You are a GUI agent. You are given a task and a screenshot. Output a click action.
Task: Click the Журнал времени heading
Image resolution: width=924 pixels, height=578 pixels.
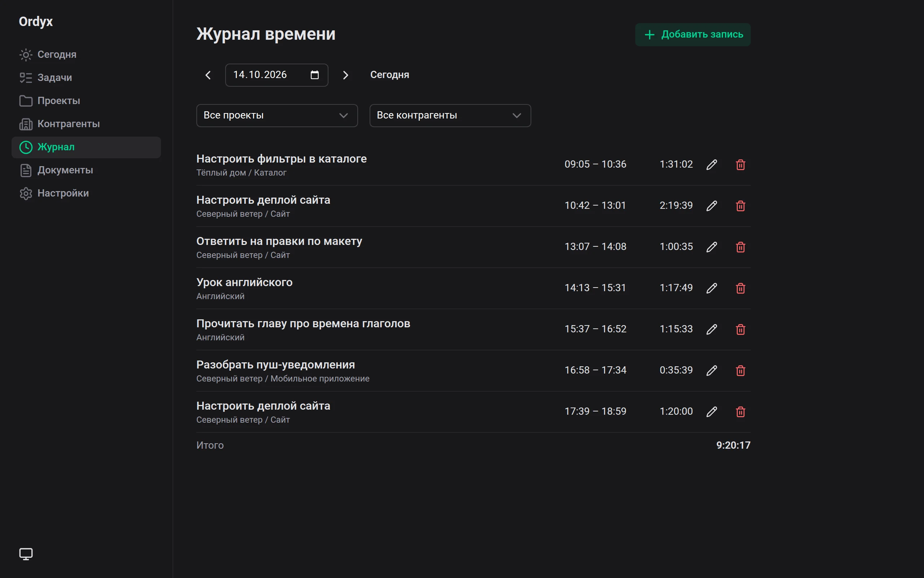pos(266,34)
